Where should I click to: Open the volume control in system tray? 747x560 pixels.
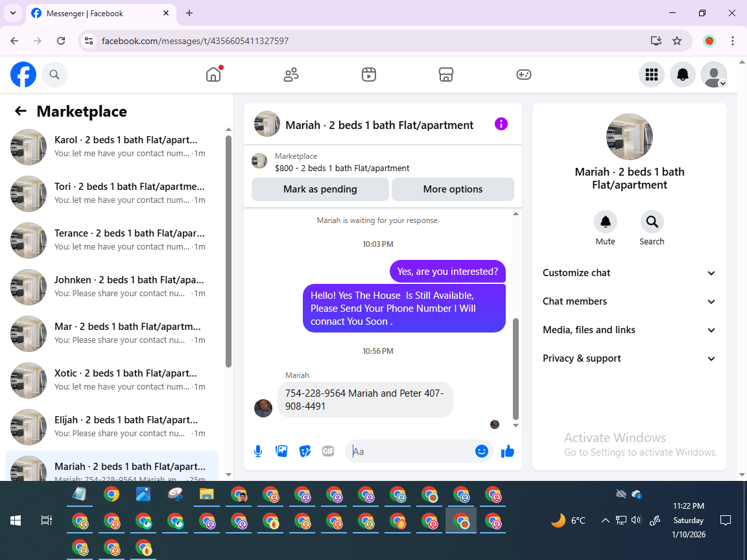tap(636, 520)
